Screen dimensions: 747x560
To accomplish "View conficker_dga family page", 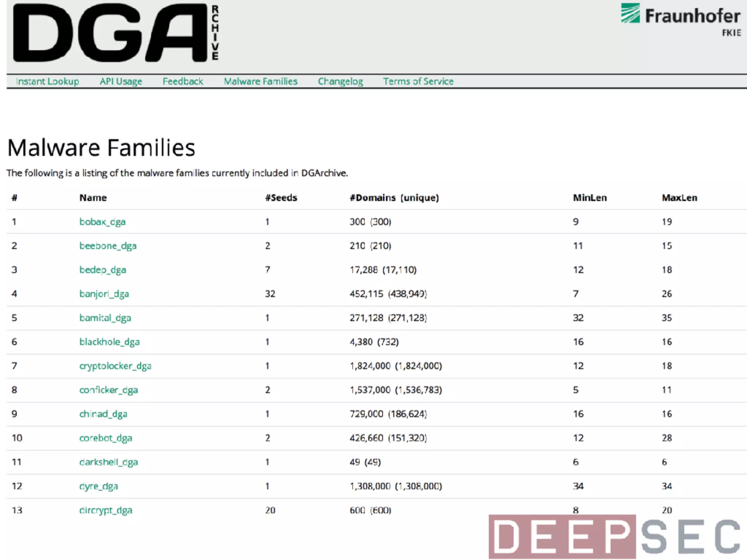I will coord(109,390).
